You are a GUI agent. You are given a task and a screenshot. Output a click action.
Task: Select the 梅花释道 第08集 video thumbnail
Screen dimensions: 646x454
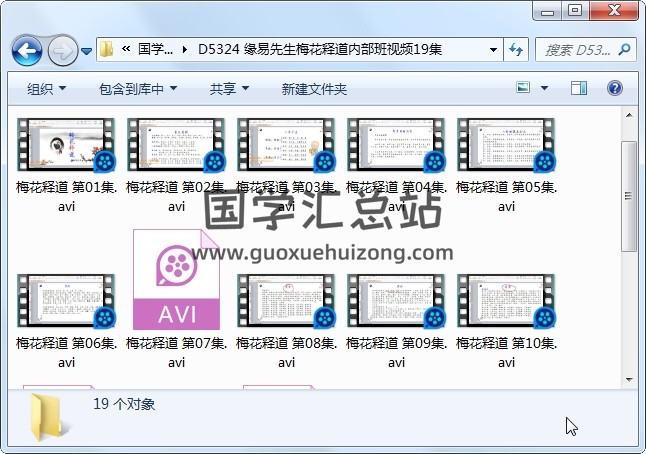[x=286, y=301]
